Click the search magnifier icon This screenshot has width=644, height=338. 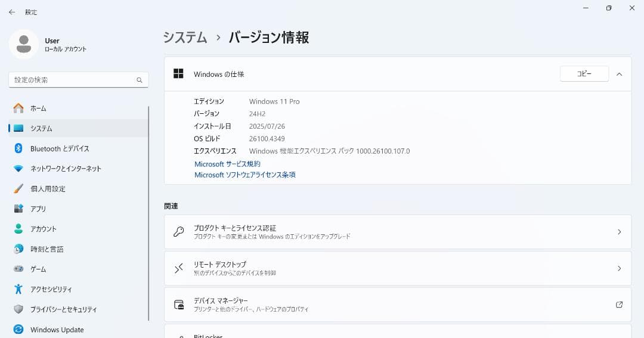coord(139,80)
